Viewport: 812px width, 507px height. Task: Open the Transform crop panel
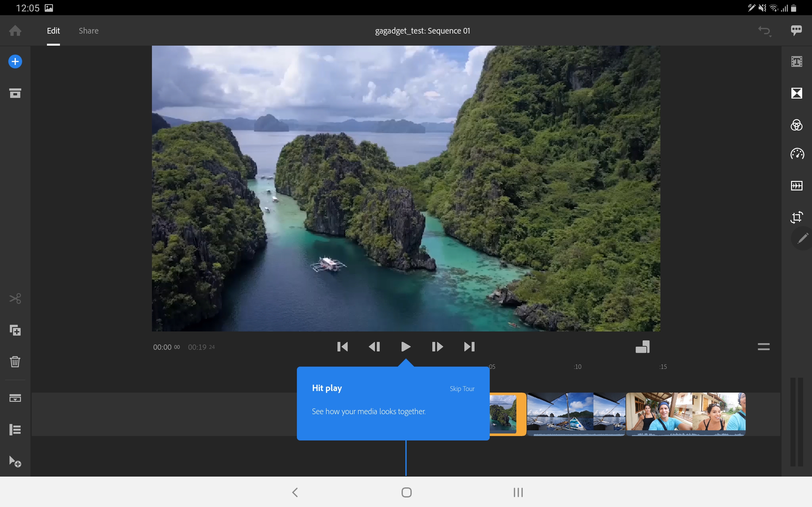(x=796, y=217)
